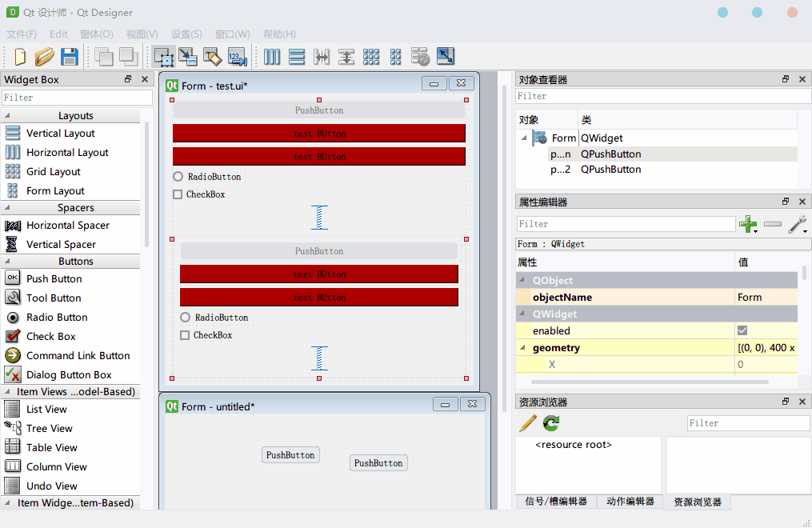Toggle the enabled checkbox in the property editor
812x528 pixels.
tap(744, 330)
